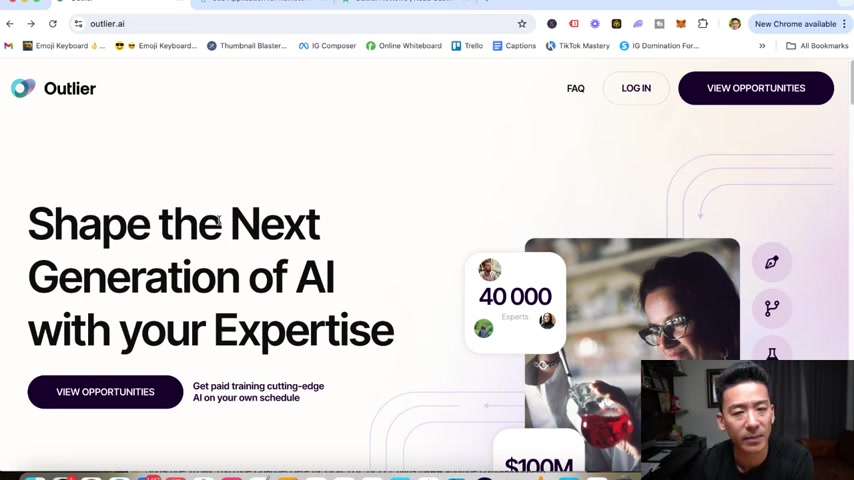This screenshot has height=480, width=854.
Task: Click the Outlier logo
Action: pos(53,88)
